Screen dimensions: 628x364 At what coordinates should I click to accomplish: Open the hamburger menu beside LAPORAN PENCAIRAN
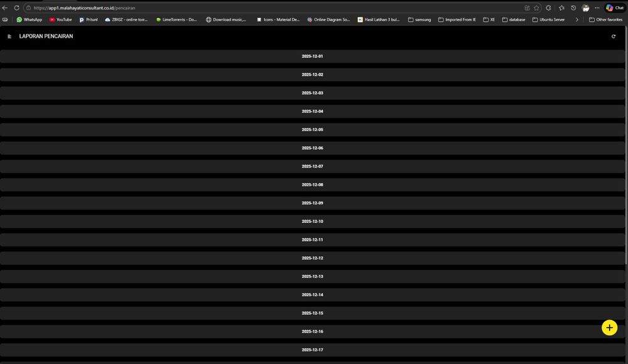coord(9,36)
